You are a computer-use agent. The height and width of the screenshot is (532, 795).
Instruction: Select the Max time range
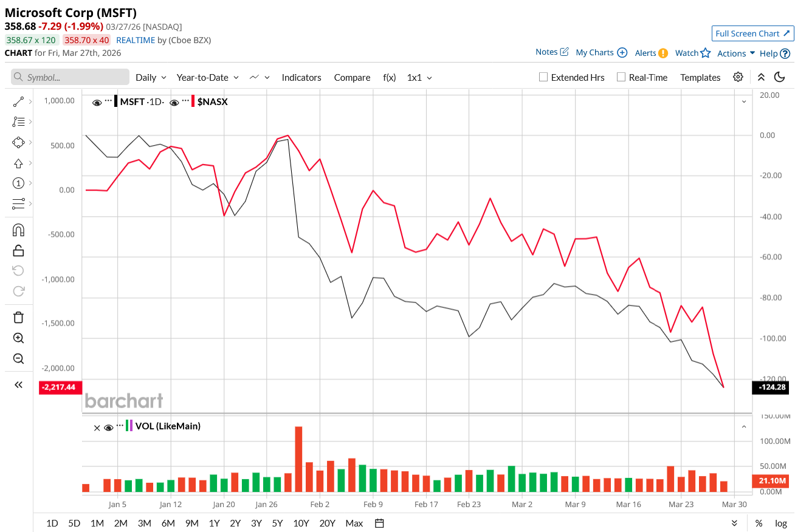pyautogui.click(x=354, y=523)
